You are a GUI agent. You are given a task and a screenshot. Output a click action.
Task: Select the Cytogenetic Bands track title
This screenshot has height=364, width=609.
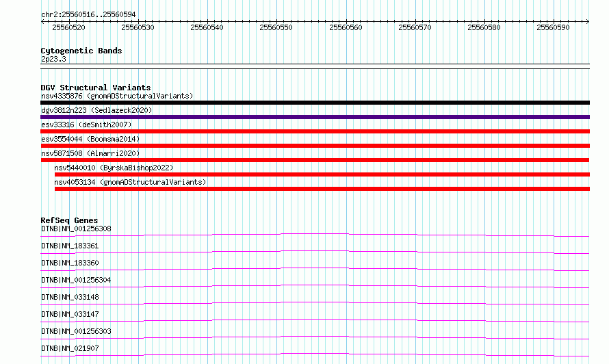[x=81, y=51]
